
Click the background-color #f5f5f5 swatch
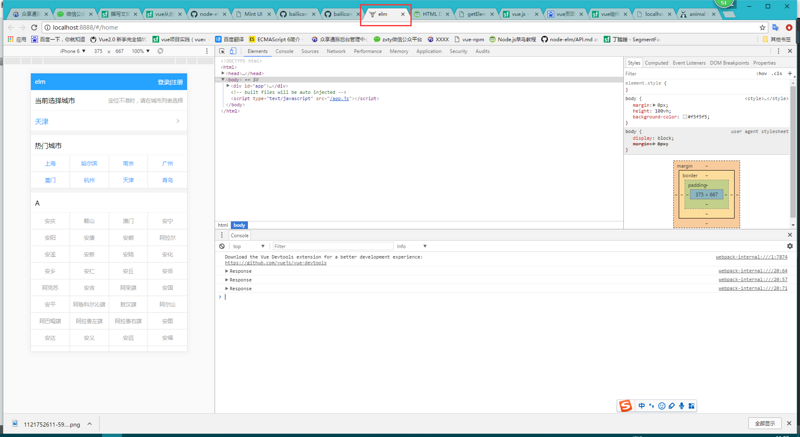pos(685,117)
